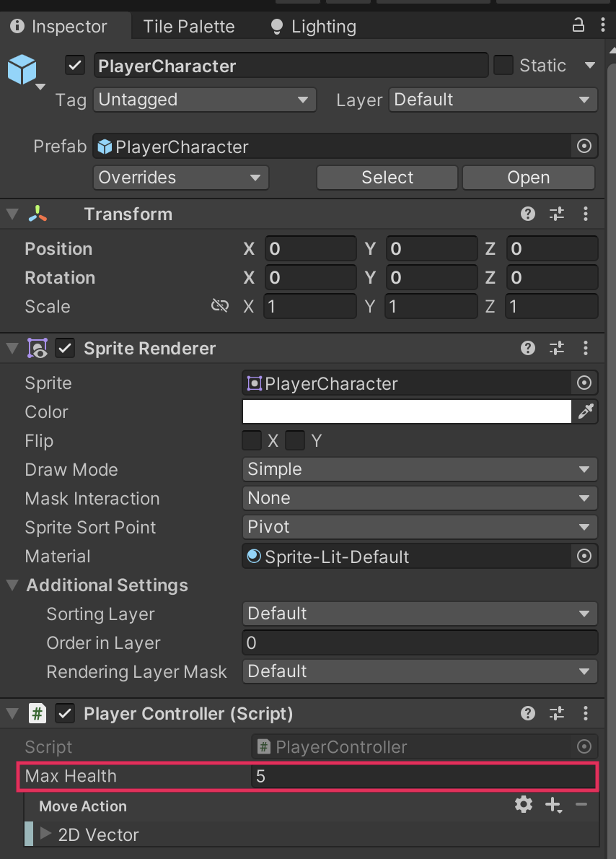Click the prefab Open button
The width and height of the screenshot is (616, 859).
[528, 178]
